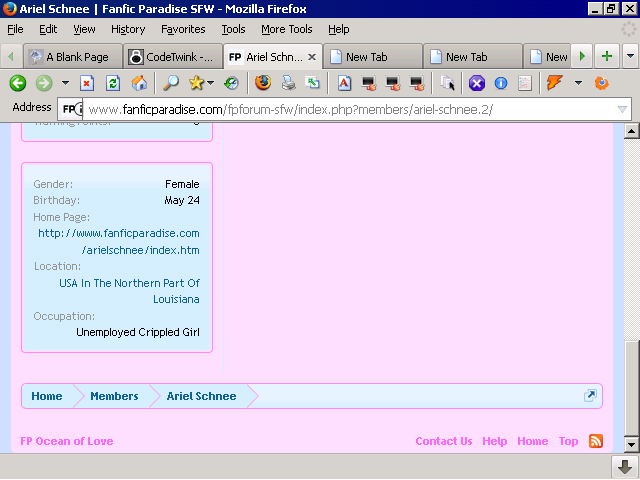Click the status bar download arrow button

624,467
